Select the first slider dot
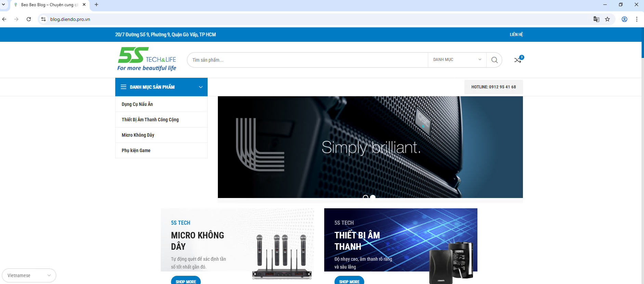The image size is (644, 284). [x=366, y=197]
